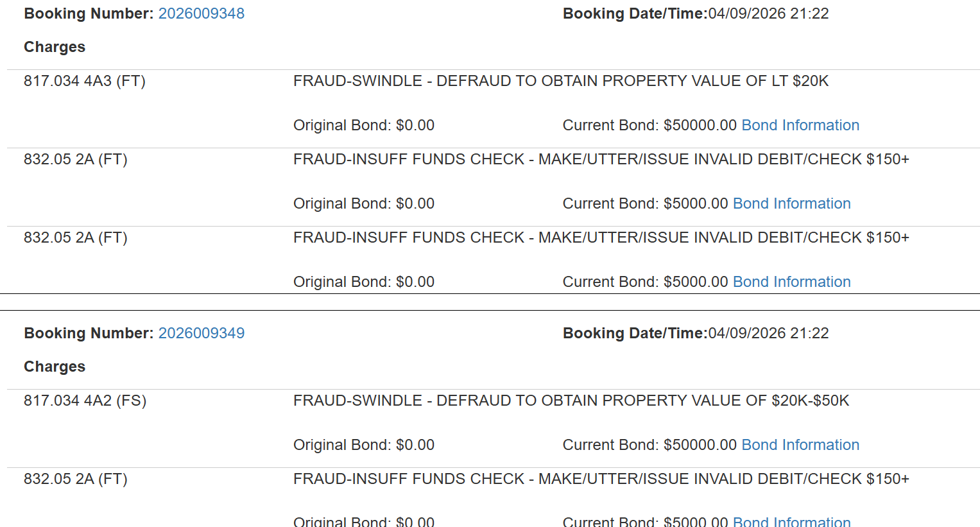Click the Booking Number label for 2026009348
This screenshot has width=980, height=527.
coord(89,13)
